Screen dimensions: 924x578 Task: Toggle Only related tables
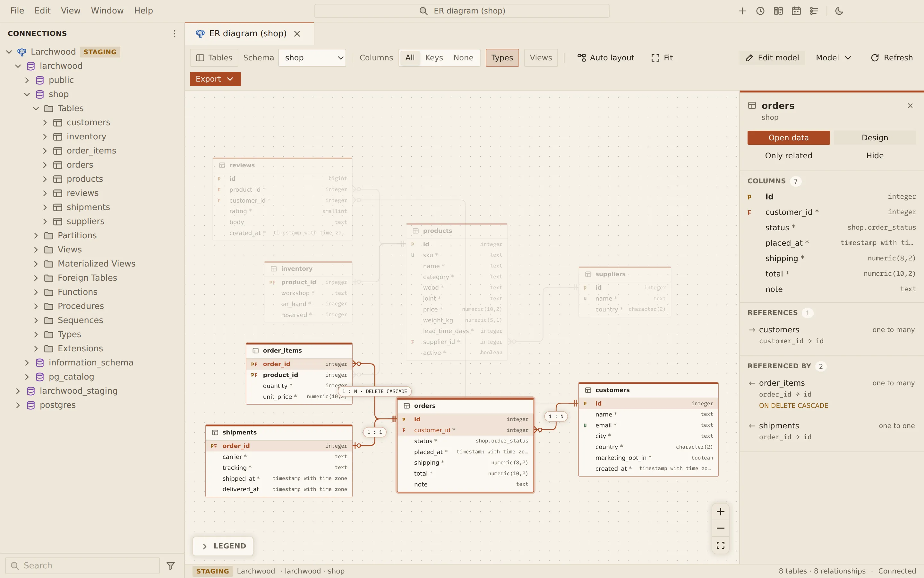789,156
